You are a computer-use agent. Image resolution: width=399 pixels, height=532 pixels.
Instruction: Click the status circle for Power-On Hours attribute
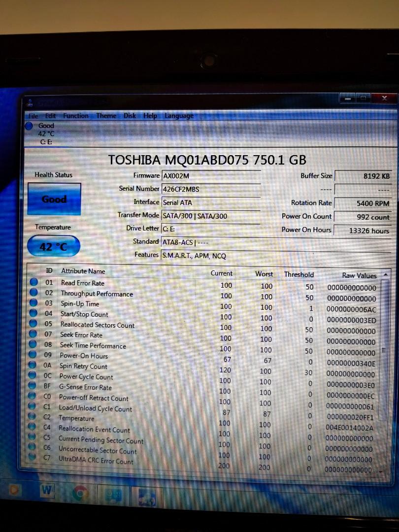(x=33, y=354)
